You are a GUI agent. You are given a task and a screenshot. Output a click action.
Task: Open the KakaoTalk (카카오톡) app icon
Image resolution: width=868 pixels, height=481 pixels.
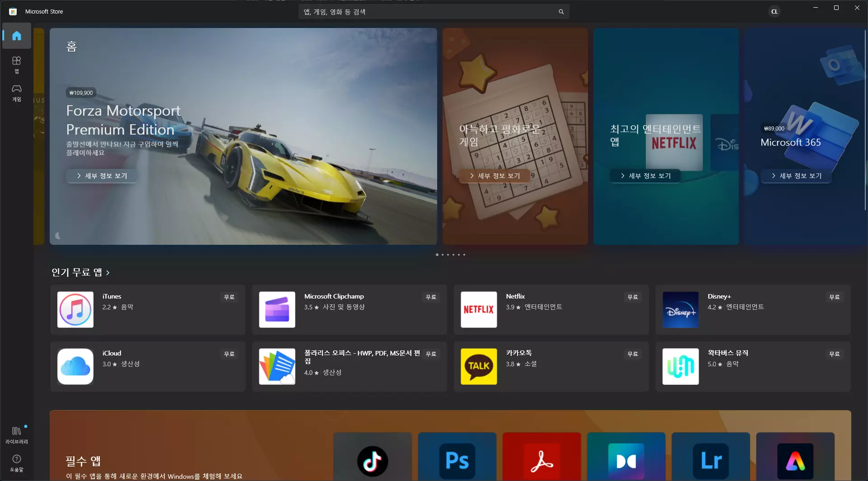(x=479, y=366)
